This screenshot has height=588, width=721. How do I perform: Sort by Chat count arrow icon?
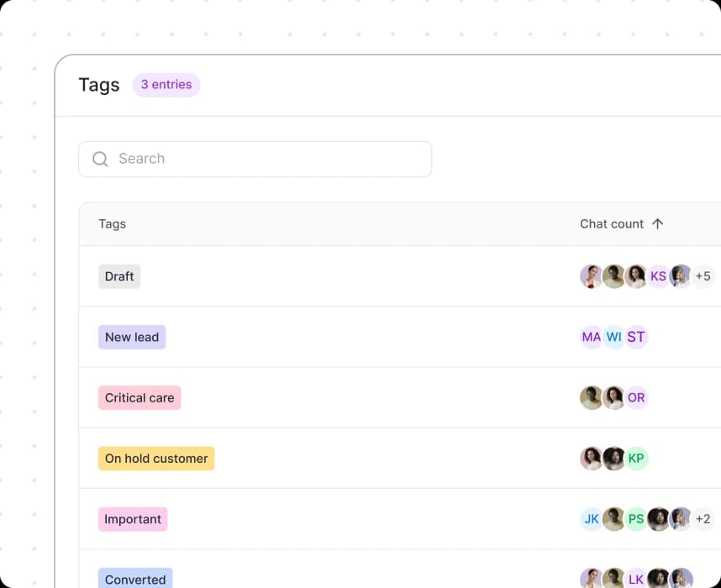coord(657,224)
